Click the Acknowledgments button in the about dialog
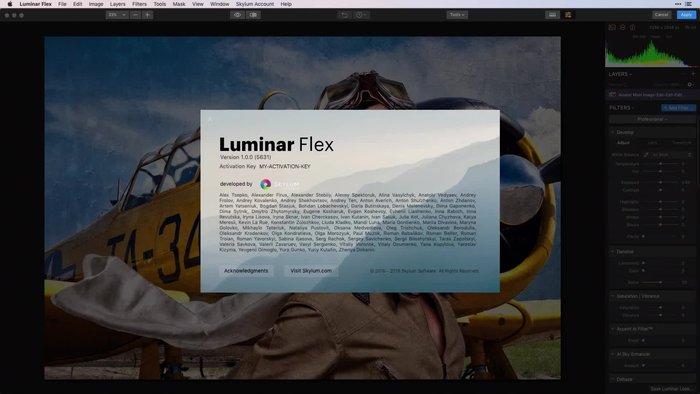The height and width of the screenshot is (394, 700). pyautogui.click(x=246, y=271)
